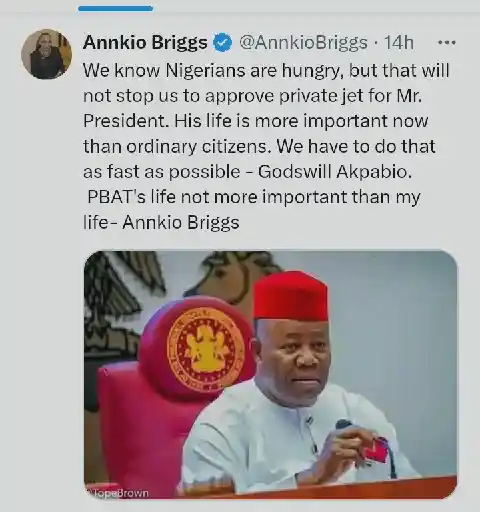Click the Senate seal emblem on the chair

(x=206, y=350)
